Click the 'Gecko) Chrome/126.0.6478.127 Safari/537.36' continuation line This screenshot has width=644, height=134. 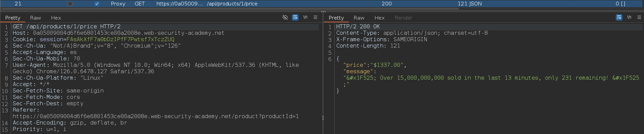point(83,72)
